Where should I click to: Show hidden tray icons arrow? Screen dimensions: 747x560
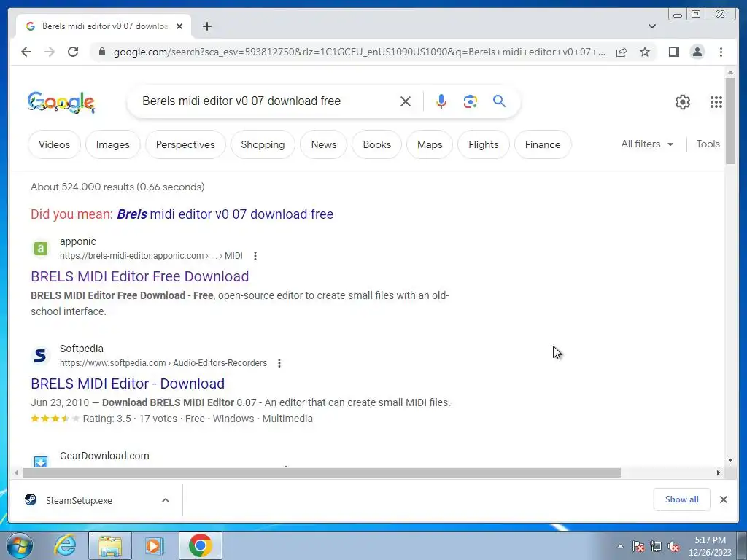(x=620, y=546)
